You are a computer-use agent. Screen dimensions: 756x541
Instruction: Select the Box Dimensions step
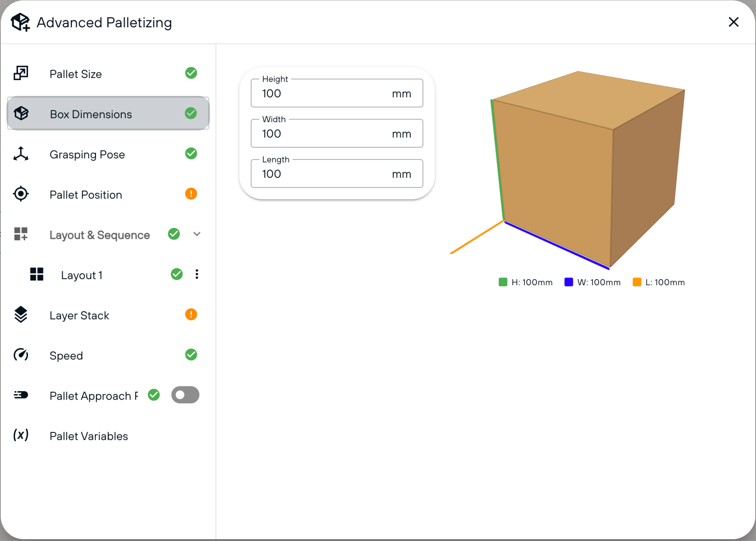(108, 113)
